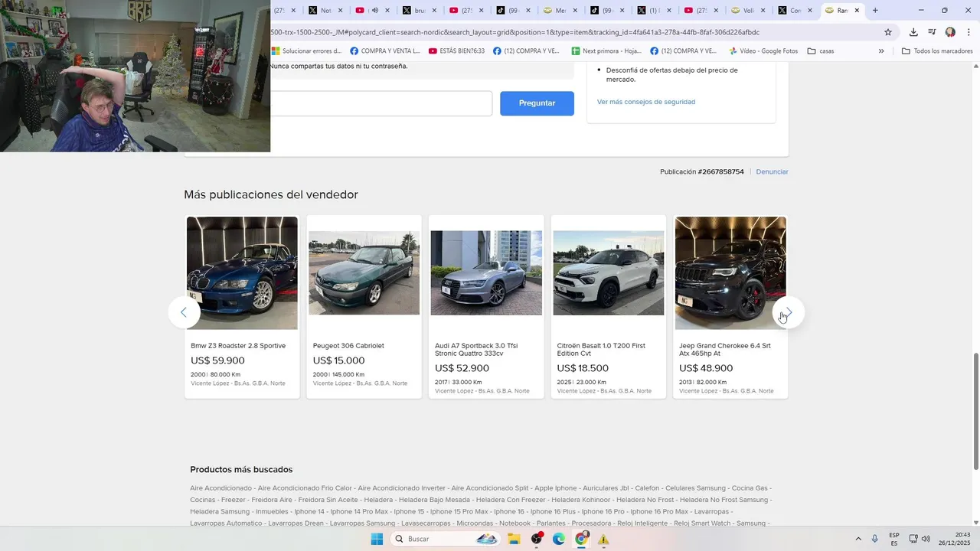The width and height of the screenshot is (980, 551).
Task: Open 'Peugeot 306 Cabriolet' listing title
Action: (x=348, y=346)
